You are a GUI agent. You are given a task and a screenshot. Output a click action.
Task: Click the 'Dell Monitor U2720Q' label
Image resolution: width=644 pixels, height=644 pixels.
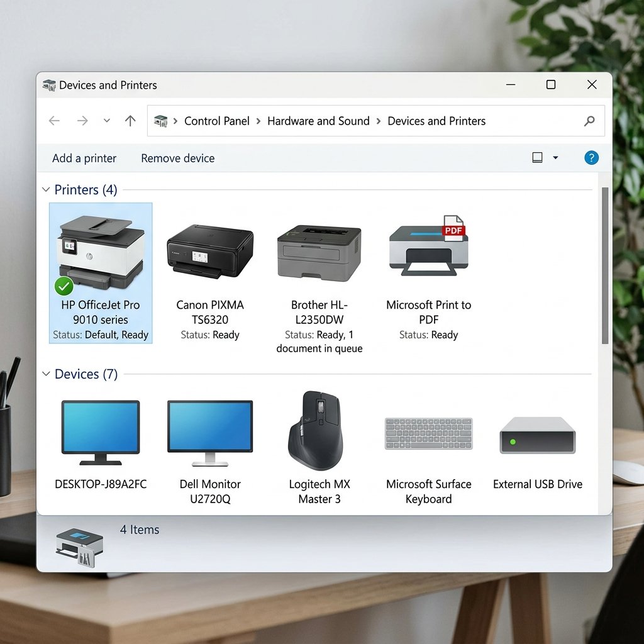pos(210,491)
